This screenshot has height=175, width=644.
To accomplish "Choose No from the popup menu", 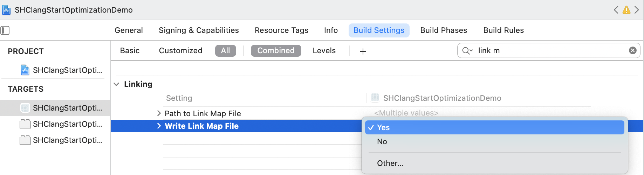I will tap(382, 142).
